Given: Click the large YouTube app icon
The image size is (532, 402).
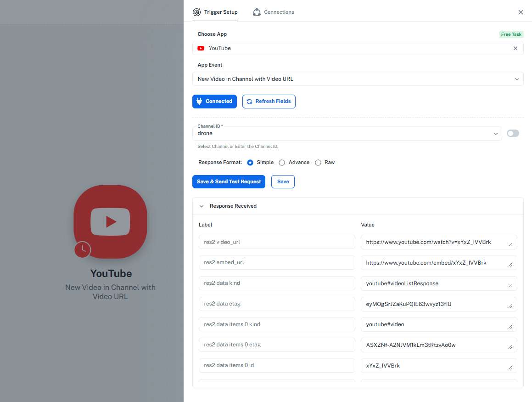Looking at the screenshot, I should tap(110, 221).
